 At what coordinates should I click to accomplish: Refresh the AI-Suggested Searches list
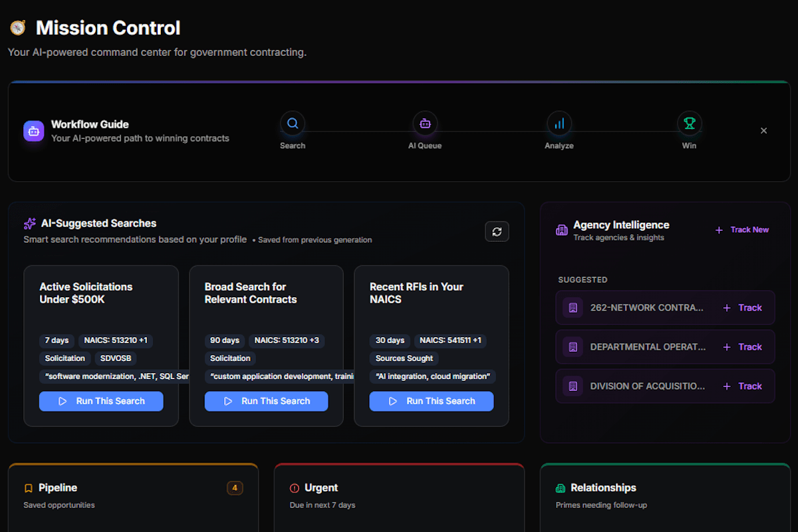pos(497,231)
